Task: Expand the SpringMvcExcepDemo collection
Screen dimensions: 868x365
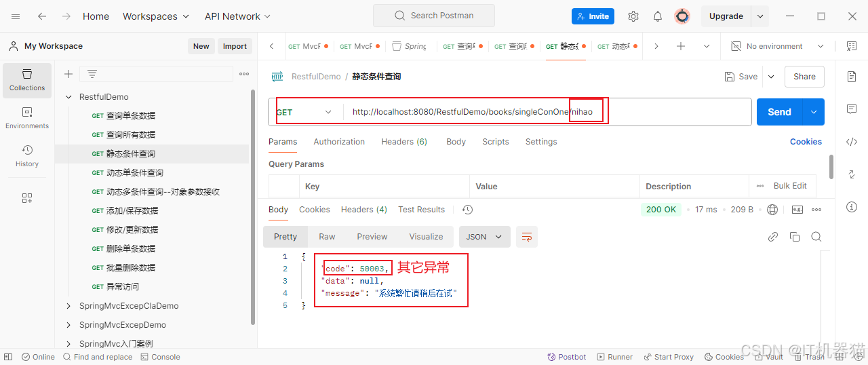Action: point(68,325)
